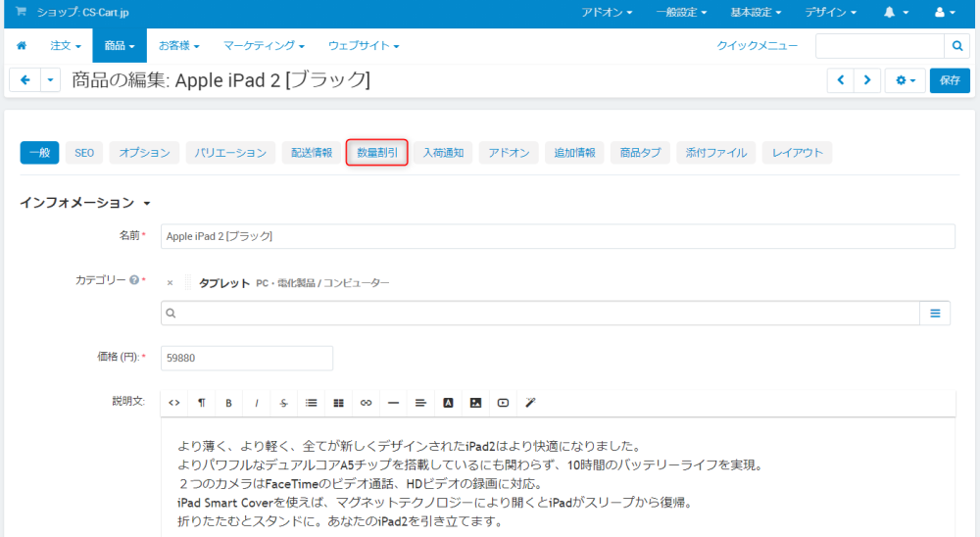Expand the 注文 navigation menu
This screenshot has height=537, width=980.
point(66,46)
